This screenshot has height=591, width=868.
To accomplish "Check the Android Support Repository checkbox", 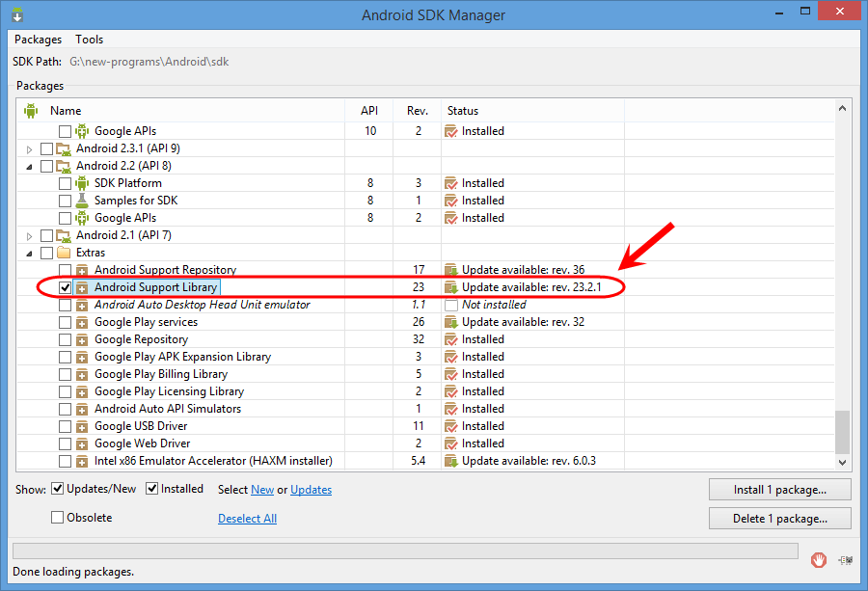I will pos(66,270).
